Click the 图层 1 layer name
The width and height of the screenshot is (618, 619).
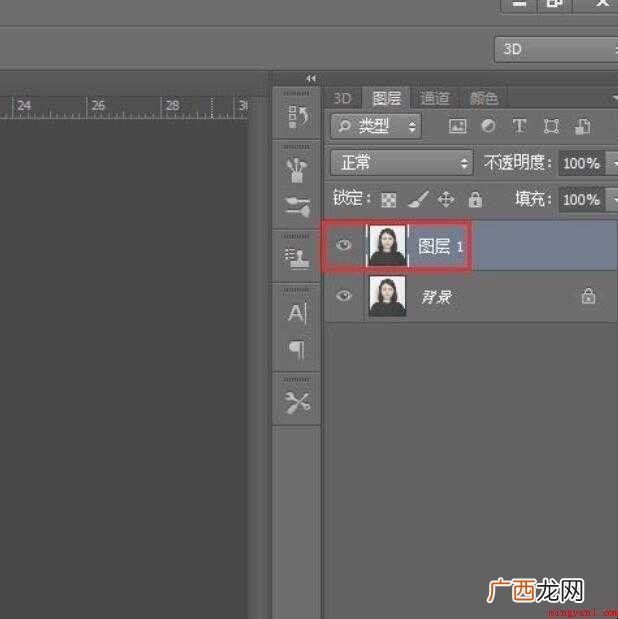(x=440, y=247)
